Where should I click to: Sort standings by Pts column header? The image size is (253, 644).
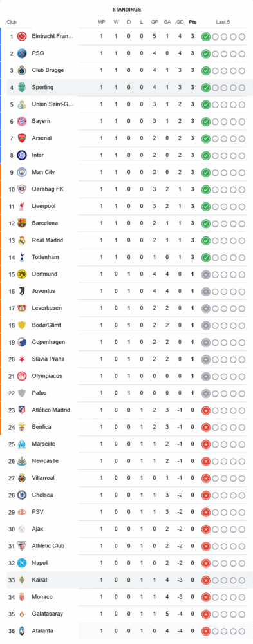[192, 22]
